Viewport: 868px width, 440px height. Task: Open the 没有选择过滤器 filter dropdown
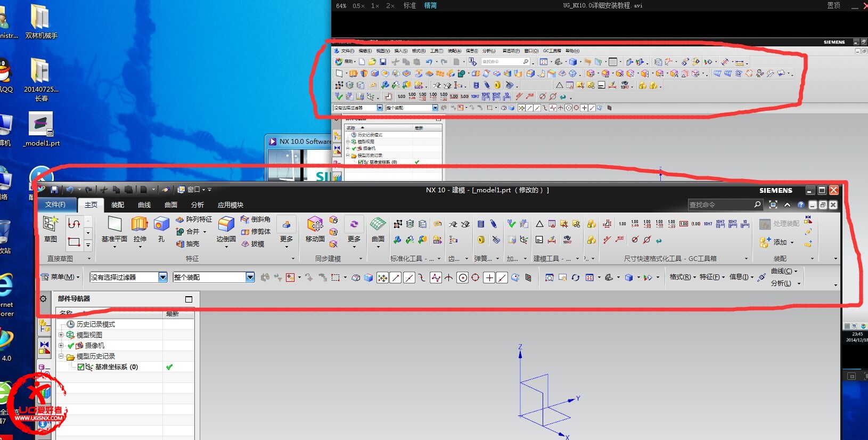coord(163,277)
